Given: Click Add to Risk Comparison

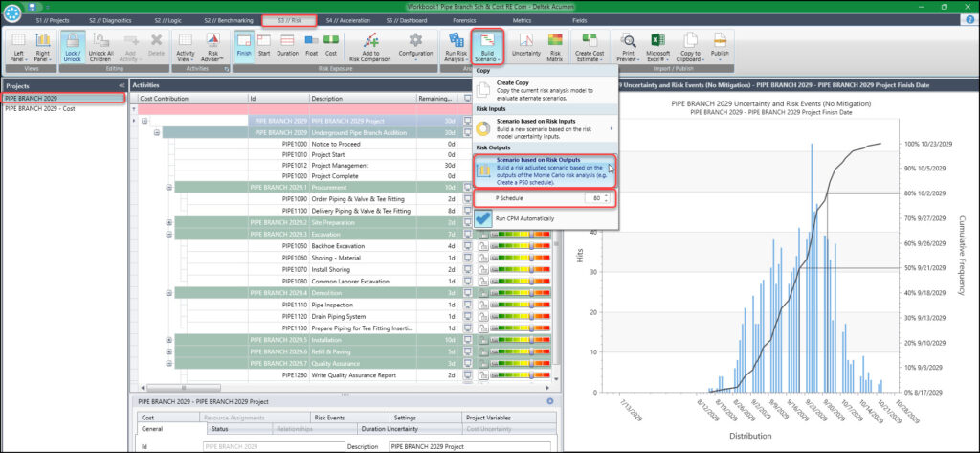Looking at the screenshot, I should [x=370, y=46].
